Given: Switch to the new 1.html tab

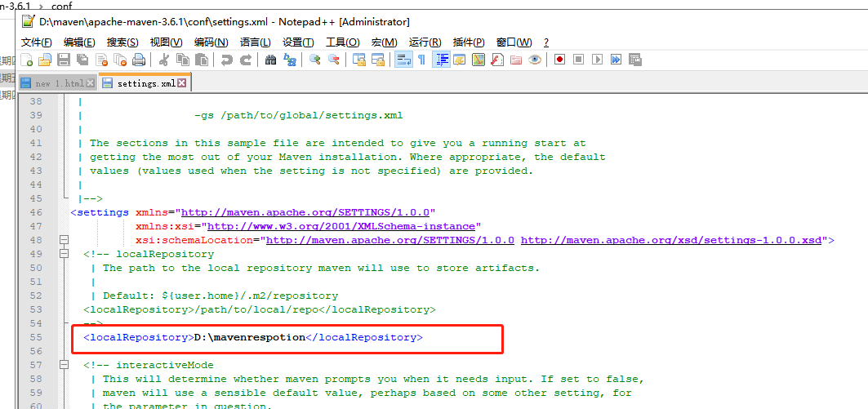Looking at the screenshot, I should pyautogui.click(x=60, y=83).
